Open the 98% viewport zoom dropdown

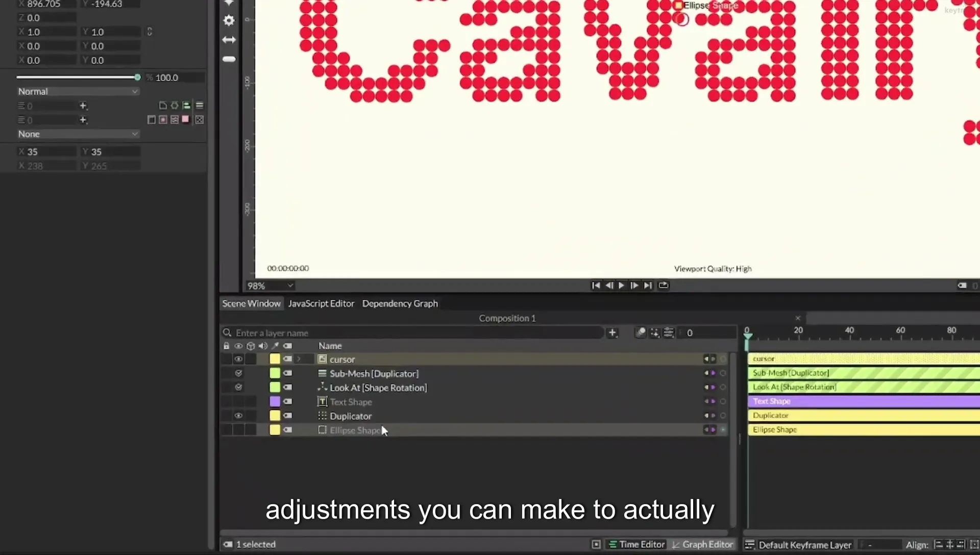[x=270, y=286]
